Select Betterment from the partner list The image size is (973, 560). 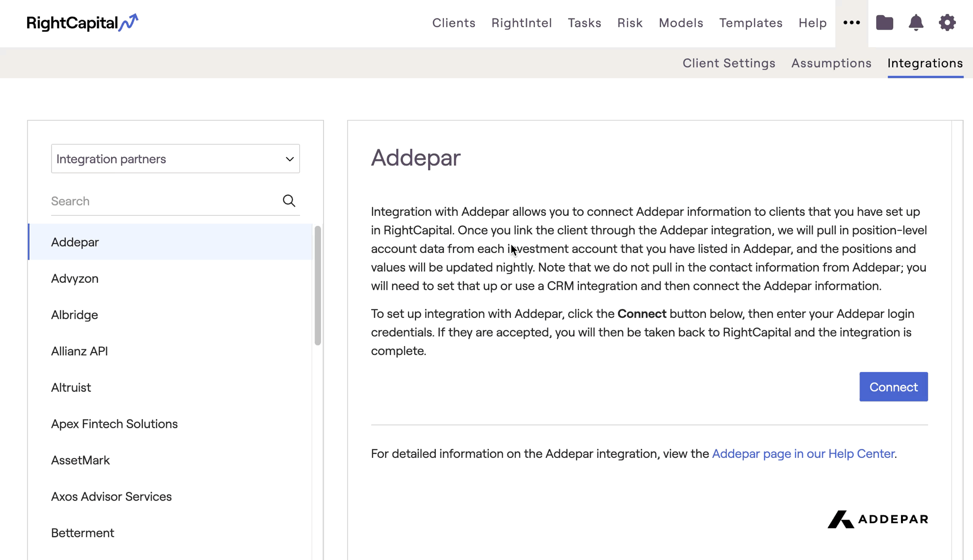point(82,533)
